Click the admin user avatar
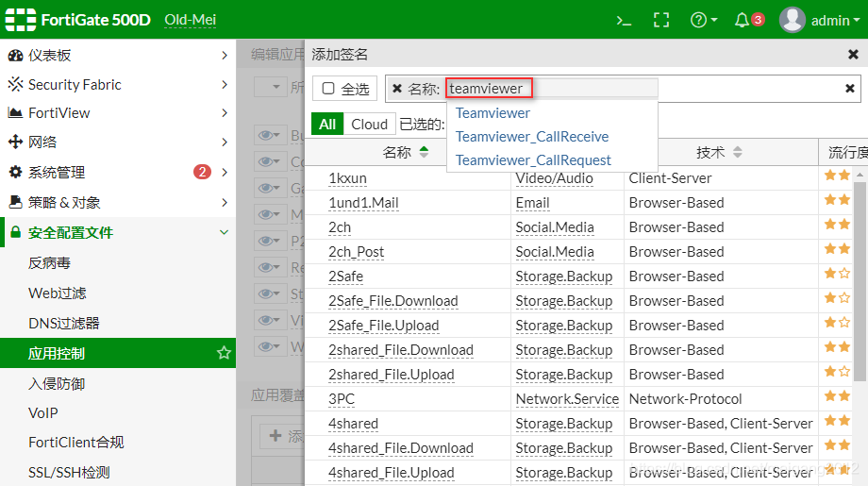The image size is (868, 486). click(x=792, y=20)
